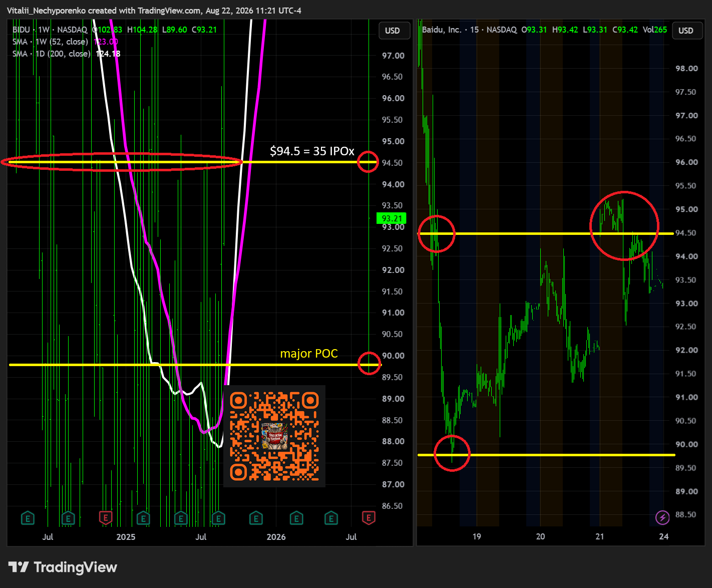Click the purple lightning icon on the 15-minute chart
The width and height of the screenshot is (712, 588).
click(x=662, y=517)
